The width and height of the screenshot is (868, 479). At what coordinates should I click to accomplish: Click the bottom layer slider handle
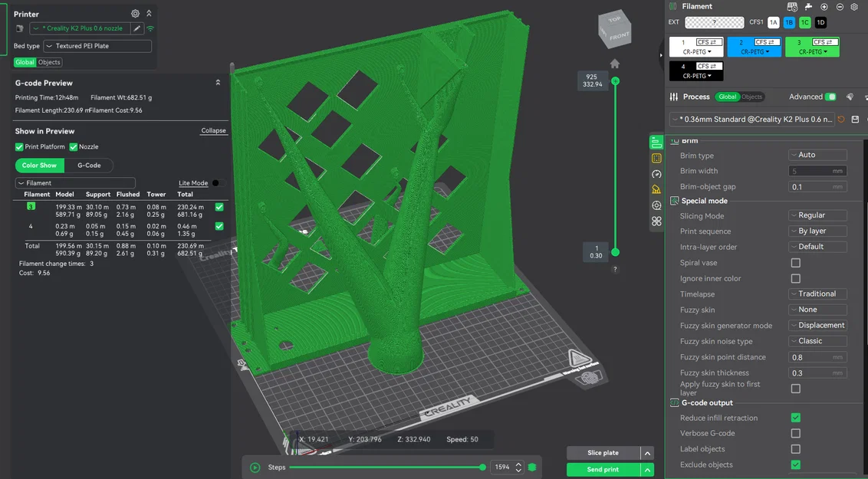point(615,252)
